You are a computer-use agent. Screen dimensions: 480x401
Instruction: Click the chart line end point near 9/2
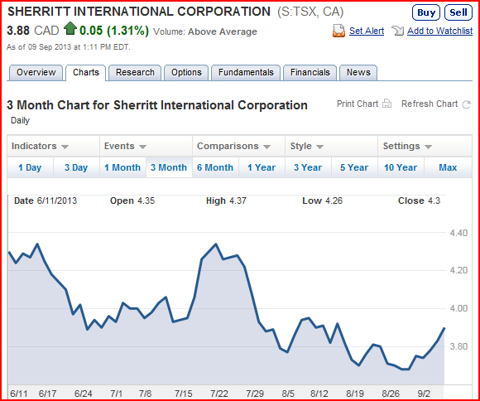point(444,328)
